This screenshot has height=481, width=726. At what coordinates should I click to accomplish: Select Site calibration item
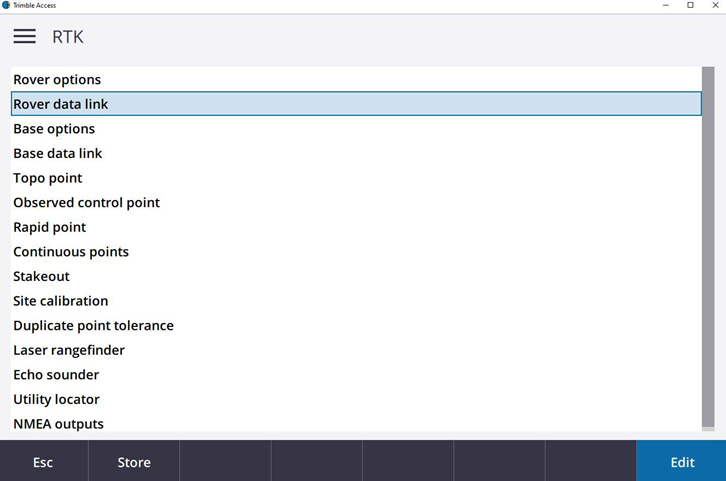[60, 301]
